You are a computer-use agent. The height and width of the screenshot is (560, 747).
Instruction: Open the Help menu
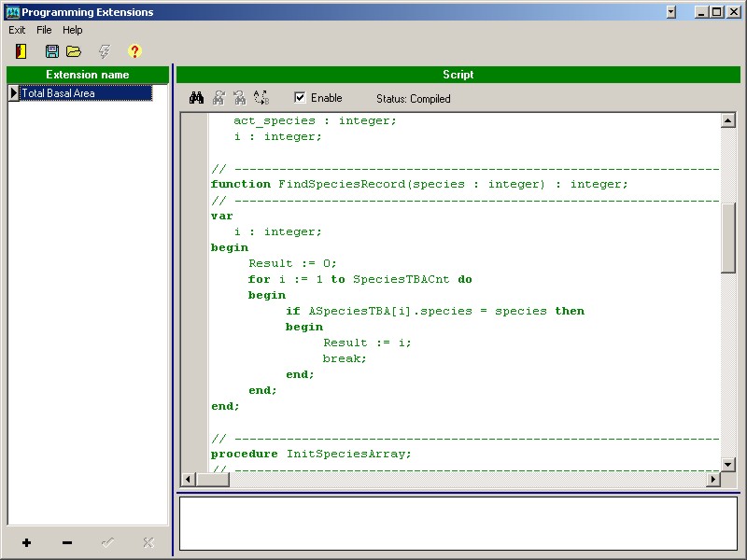pos(73,30)
